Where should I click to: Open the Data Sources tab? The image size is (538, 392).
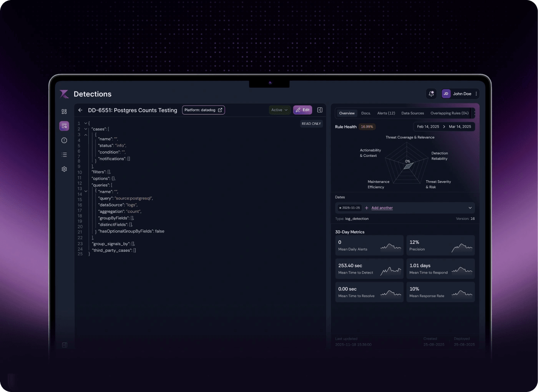click(413, 113)
